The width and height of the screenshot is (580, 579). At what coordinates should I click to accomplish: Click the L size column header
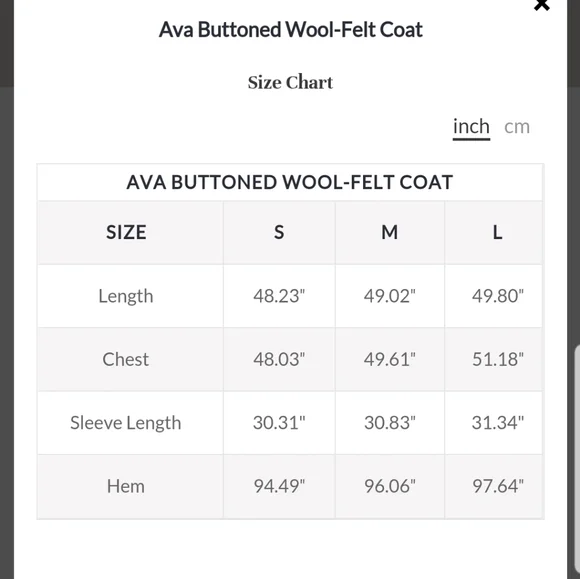(x=497, y=232)
